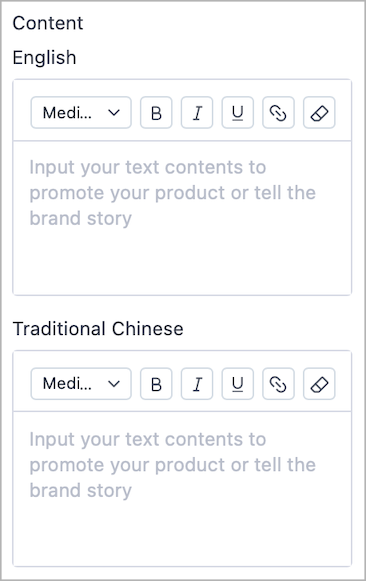Clear formatting with the English editor eraser
The image size is (366, 581).
click(319, 113)
